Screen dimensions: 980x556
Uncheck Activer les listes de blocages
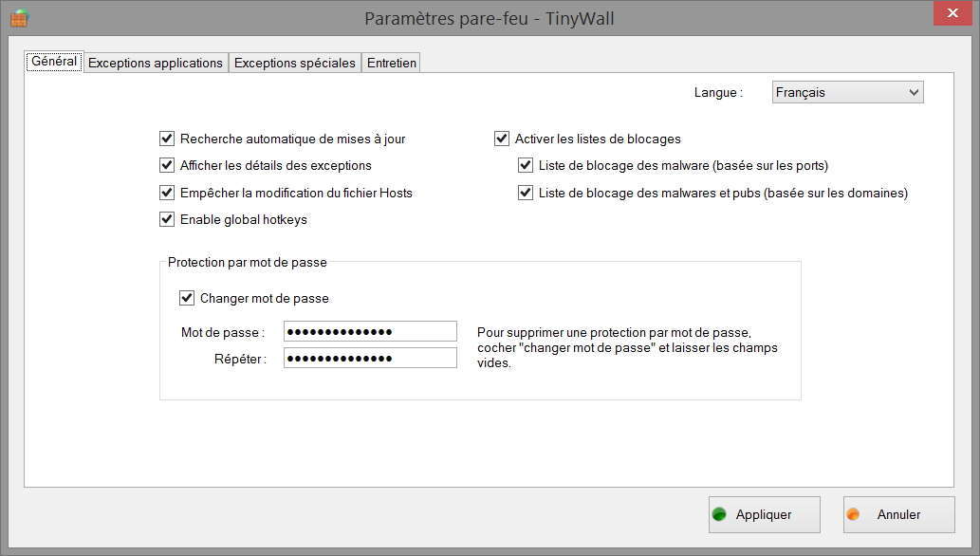click(x=502, y=139)
